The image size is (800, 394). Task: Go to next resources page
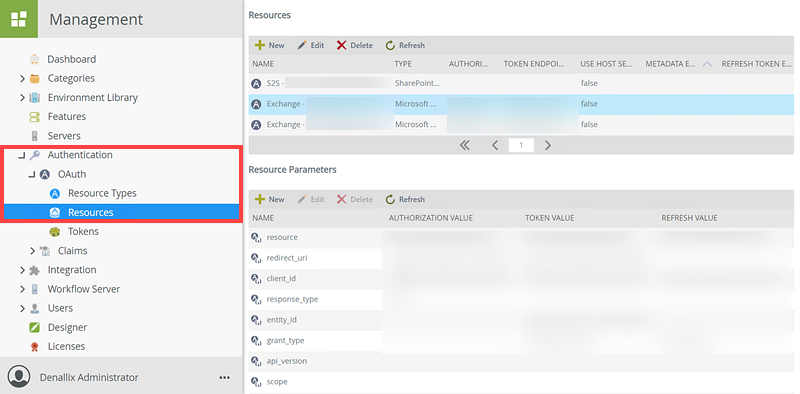pos(547,145)
